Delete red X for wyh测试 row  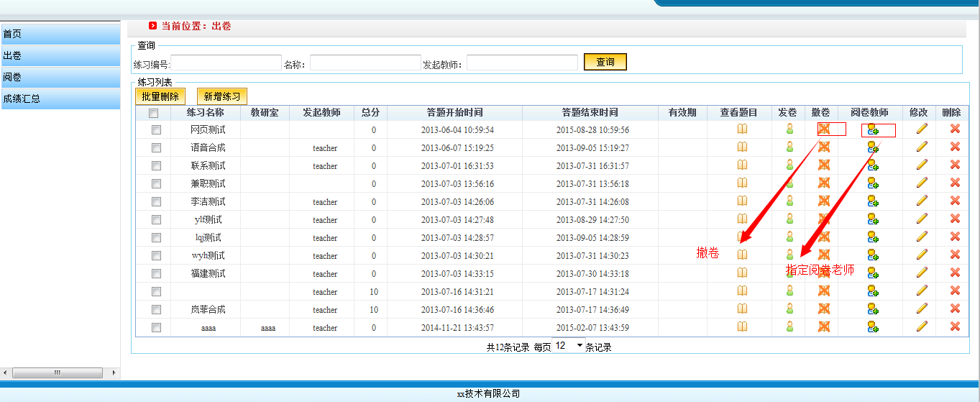(955, 255)
